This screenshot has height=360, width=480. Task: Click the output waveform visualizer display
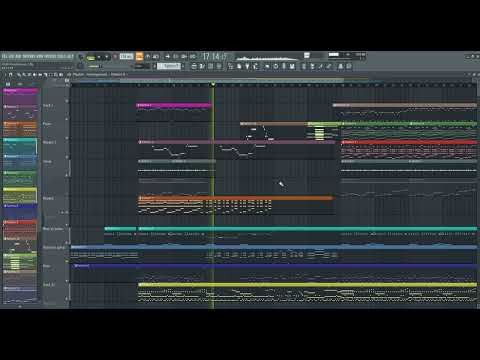[267, 58]
